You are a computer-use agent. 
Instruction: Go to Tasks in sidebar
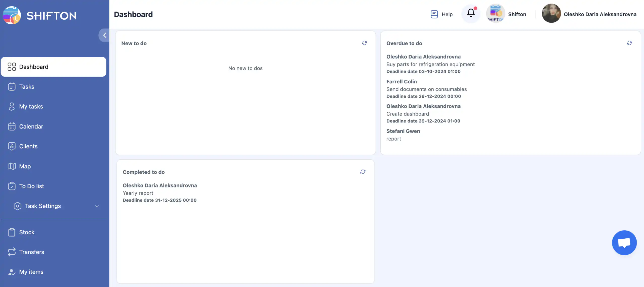coord(27,87)
